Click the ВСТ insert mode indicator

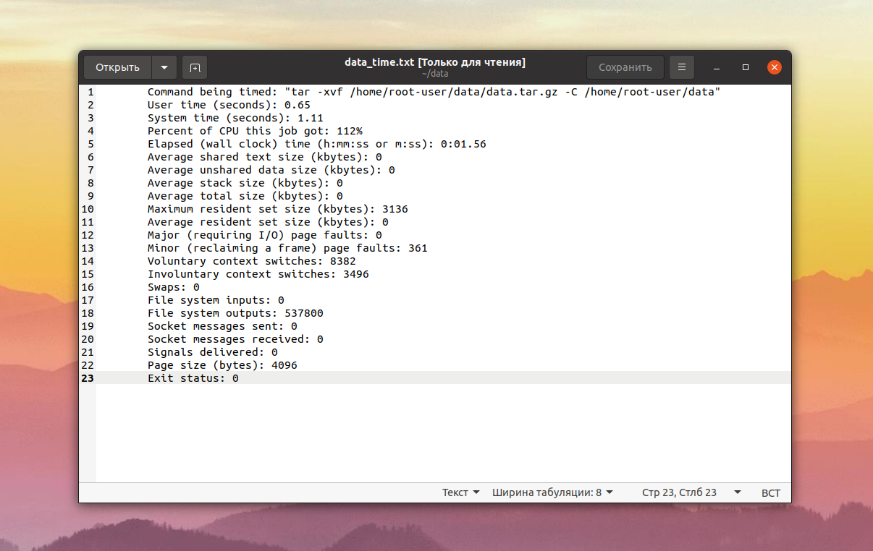click(x=771, y=493)
